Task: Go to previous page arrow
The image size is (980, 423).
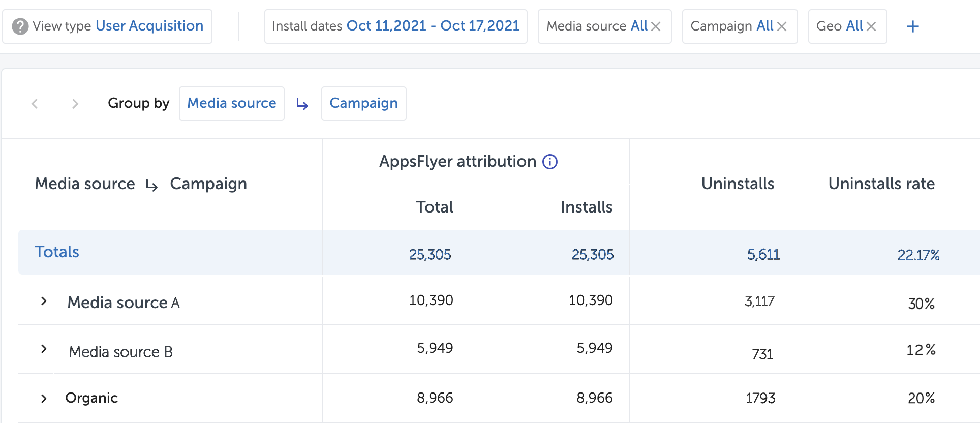Action: 35,104
